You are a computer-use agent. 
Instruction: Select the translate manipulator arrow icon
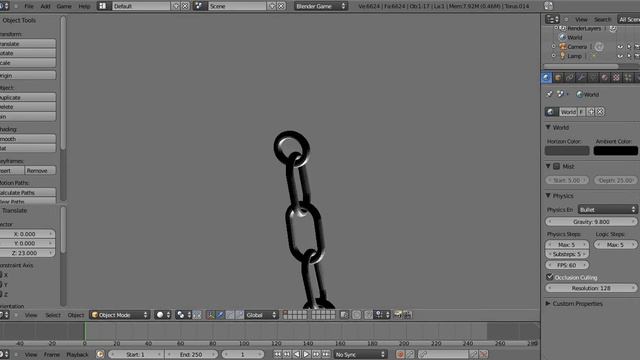tap(220, 315)
